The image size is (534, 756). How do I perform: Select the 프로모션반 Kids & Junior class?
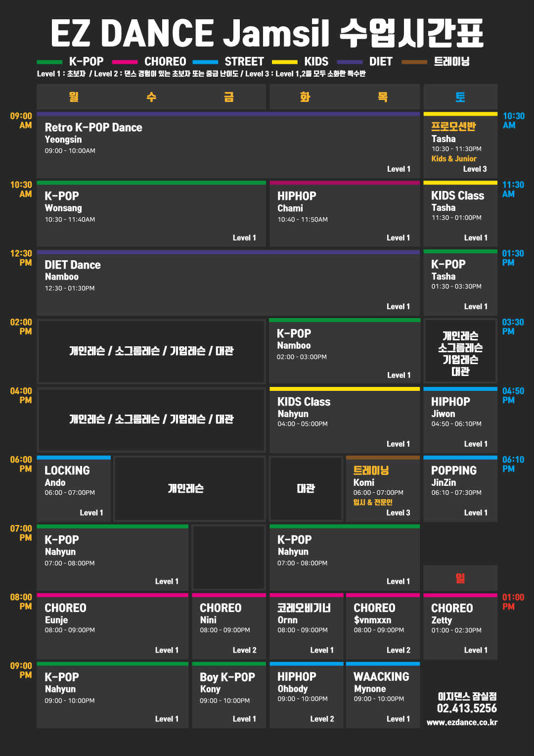coord(460,145)
